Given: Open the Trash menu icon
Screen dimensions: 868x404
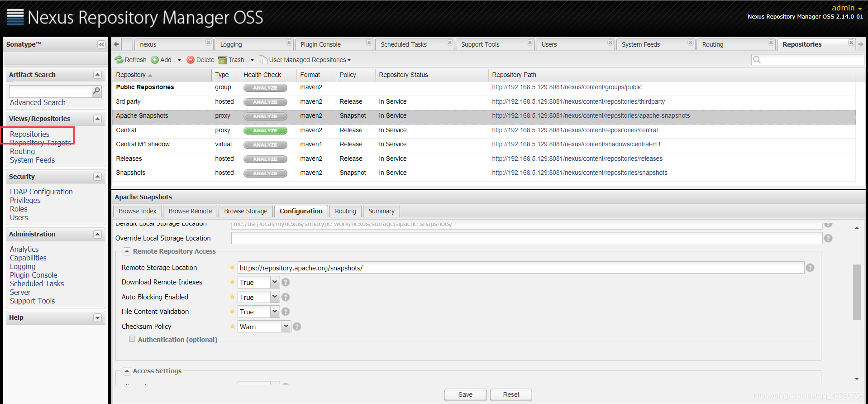Looking at the screenshot, I should coord(223,60).
